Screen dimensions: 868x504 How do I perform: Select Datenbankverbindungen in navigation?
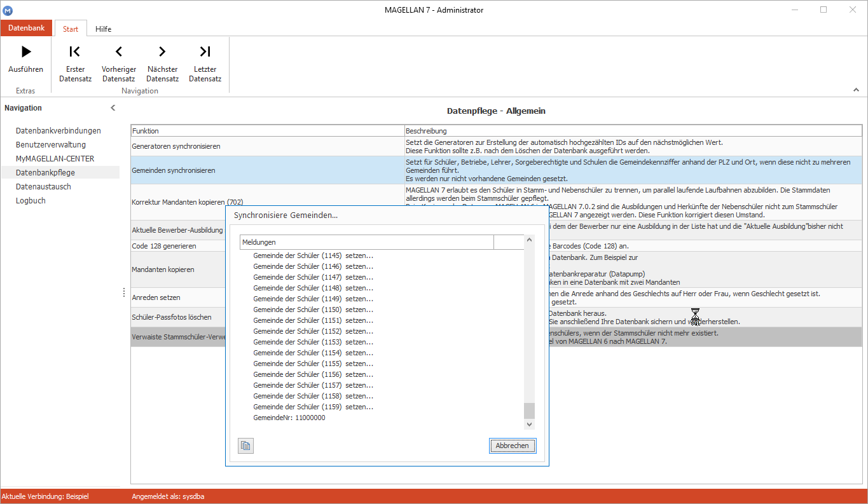click(x=59, y=130)
